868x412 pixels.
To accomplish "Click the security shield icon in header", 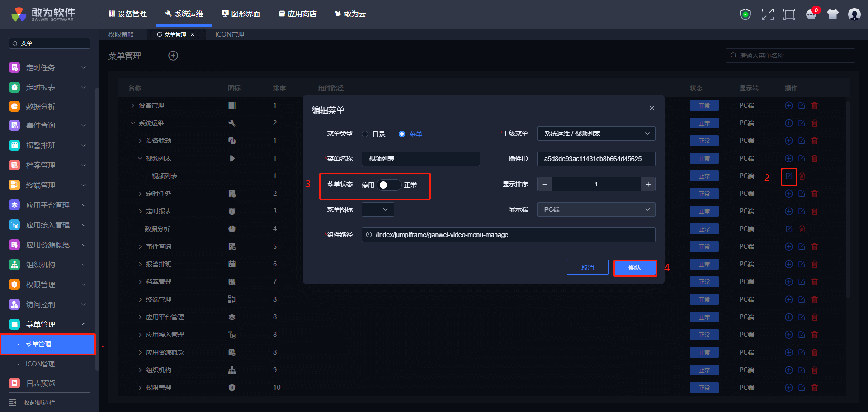I will pos(745,14).
